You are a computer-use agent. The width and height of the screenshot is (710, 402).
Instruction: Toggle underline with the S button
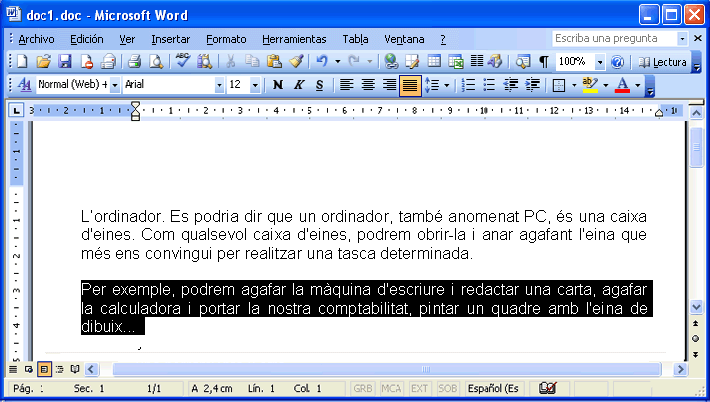click(x=320, y=85)
